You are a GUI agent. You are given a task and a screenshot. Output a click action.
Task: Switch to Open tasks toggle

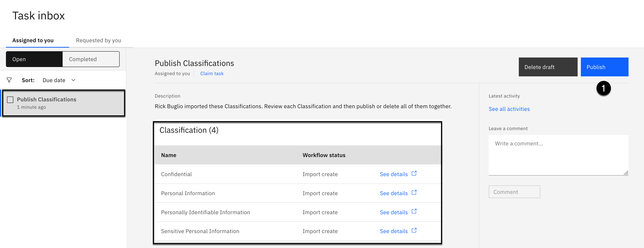[x=34, y=59]
